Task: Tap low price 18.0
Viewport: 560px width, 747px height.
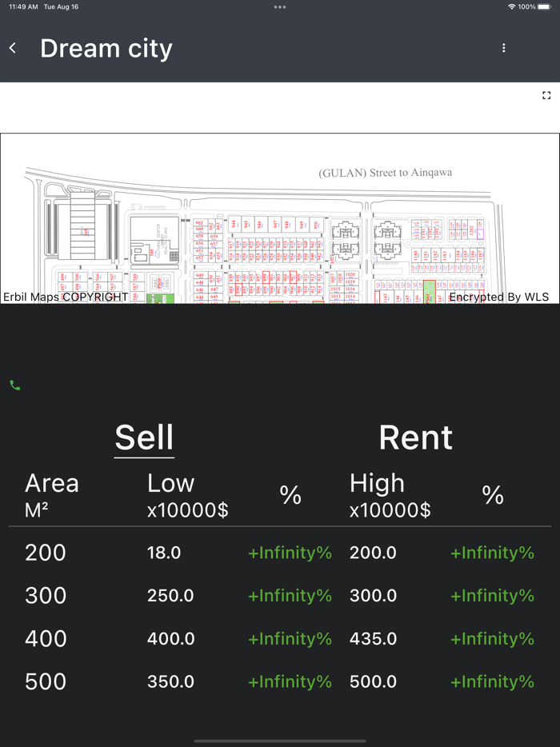Action: click(164, 553)
